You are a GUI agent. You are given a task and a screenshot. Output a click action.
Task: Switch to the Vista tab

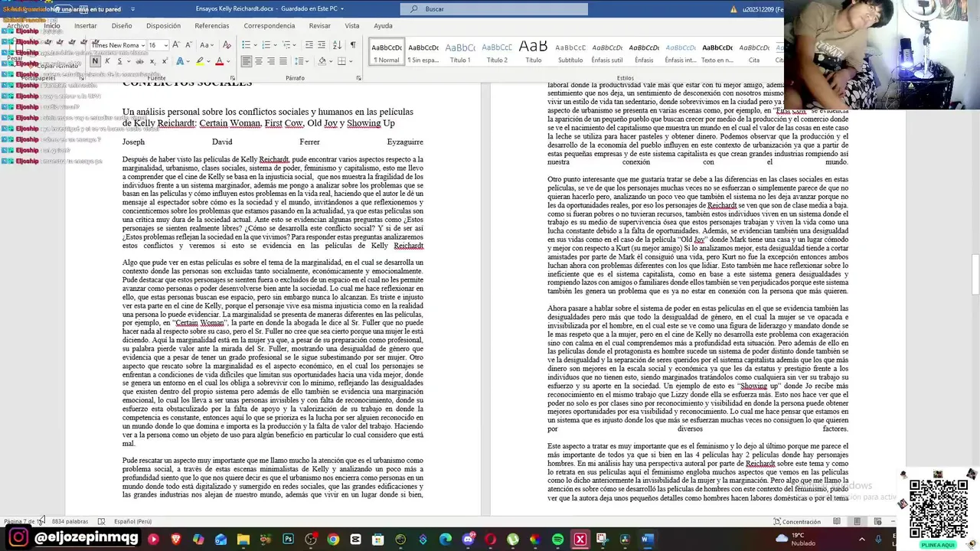[352, 25]
